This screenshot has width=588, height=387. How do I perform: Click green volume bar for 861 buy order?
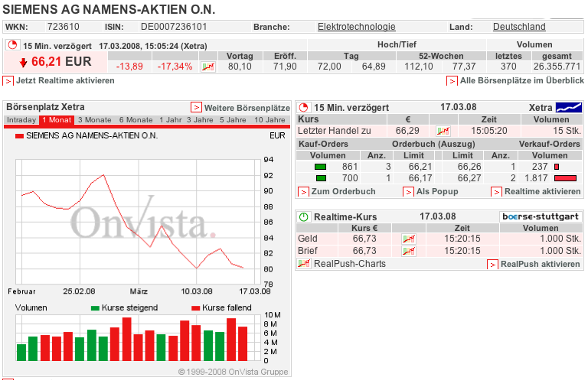pyautogui.click(x=320, y=167)
